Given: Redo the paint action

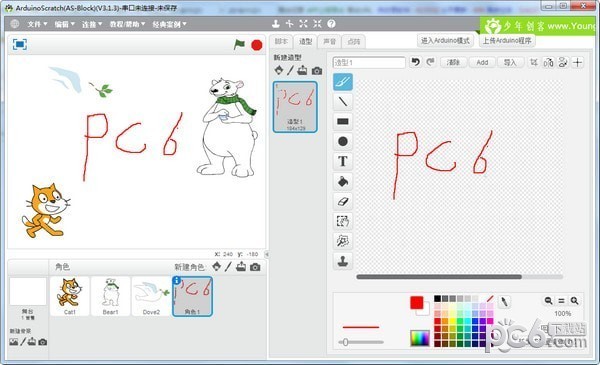Looking at the screenshot, I should coord(430,62).
